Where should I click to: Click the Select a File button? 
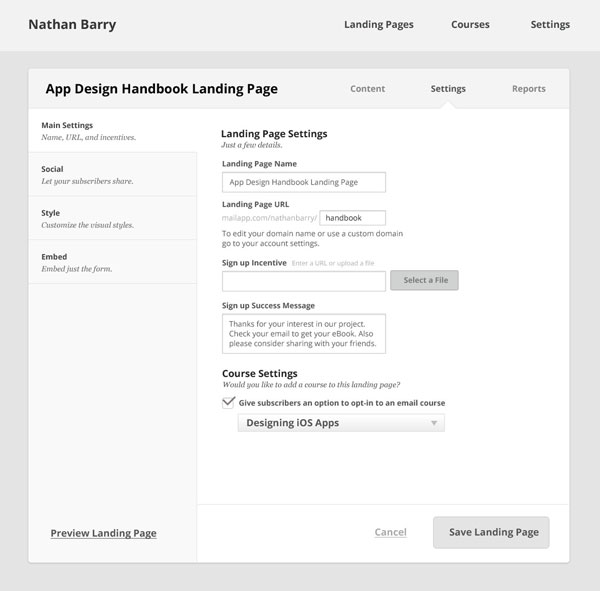click(x=424, y=280)
